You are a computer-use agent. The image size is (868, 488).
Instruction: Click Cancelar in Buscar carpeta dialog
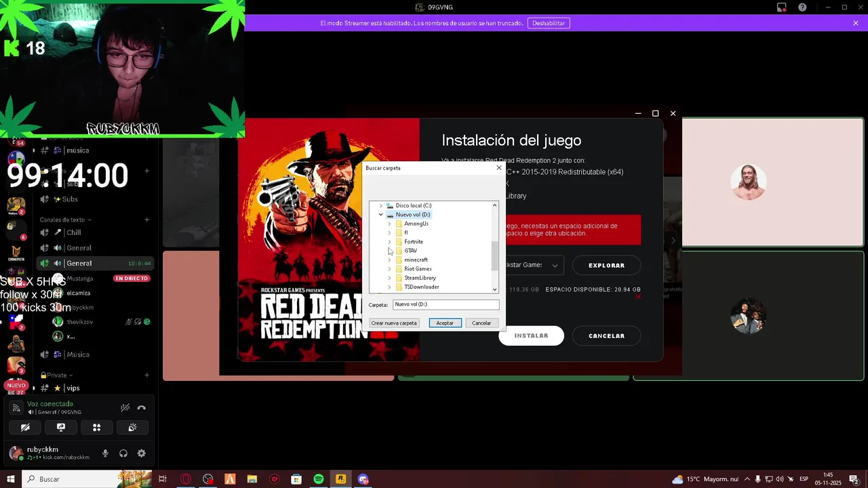481,323
